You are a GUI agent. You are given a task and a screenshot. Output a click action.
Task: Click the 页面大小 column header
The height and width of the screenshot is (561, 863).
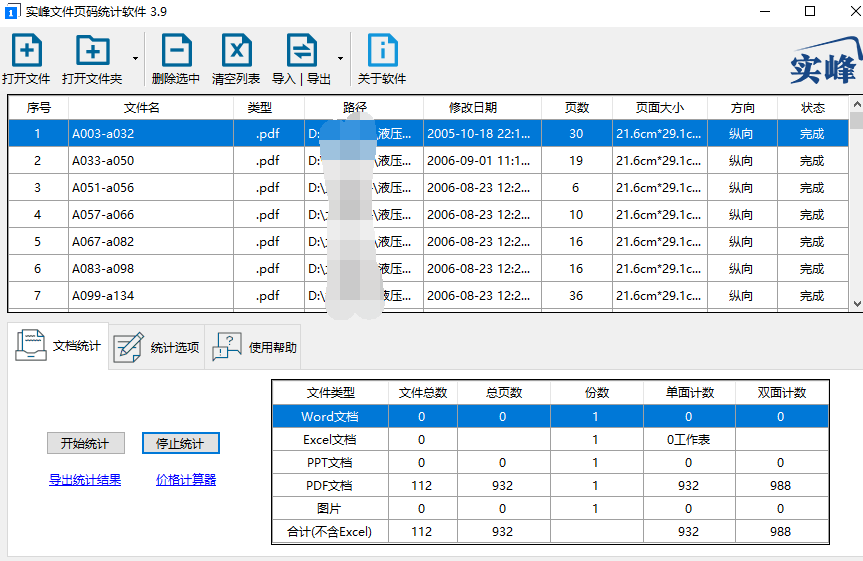pyautogui.click(x=659, y=107)
